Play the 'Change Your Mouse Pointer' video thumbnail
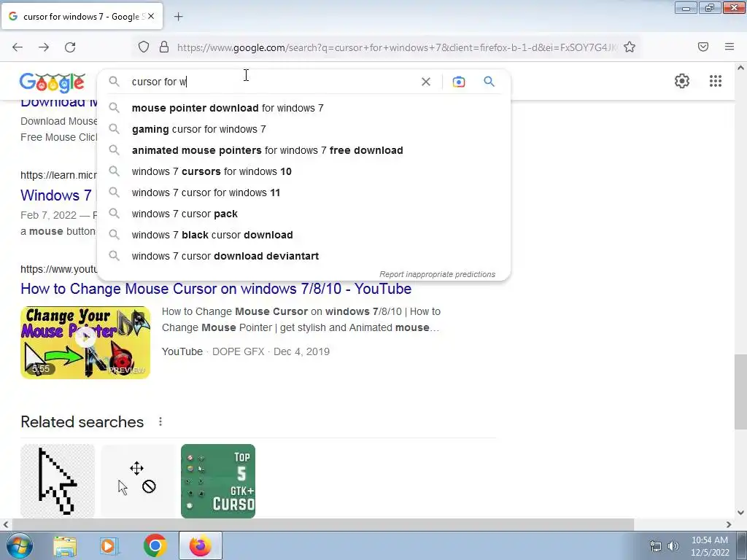Image resolution: width=747 pixels, height=560 pixels. [85, 343]
